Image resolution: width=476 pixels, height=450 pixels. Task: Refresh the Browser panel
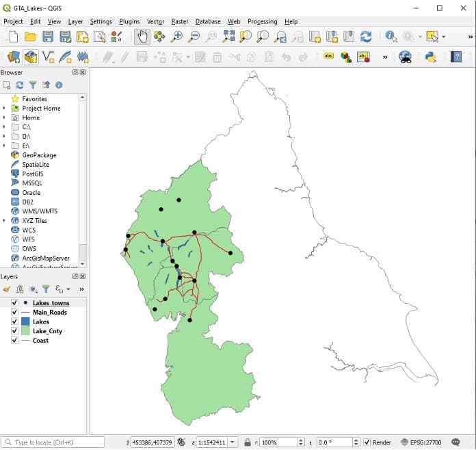point(19,85)
